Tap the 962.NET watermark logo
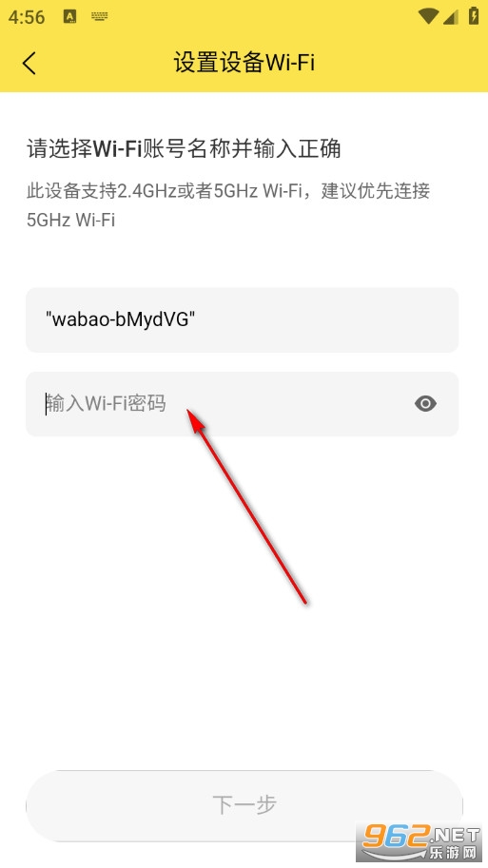488x868 pixels. pos(421,835)
